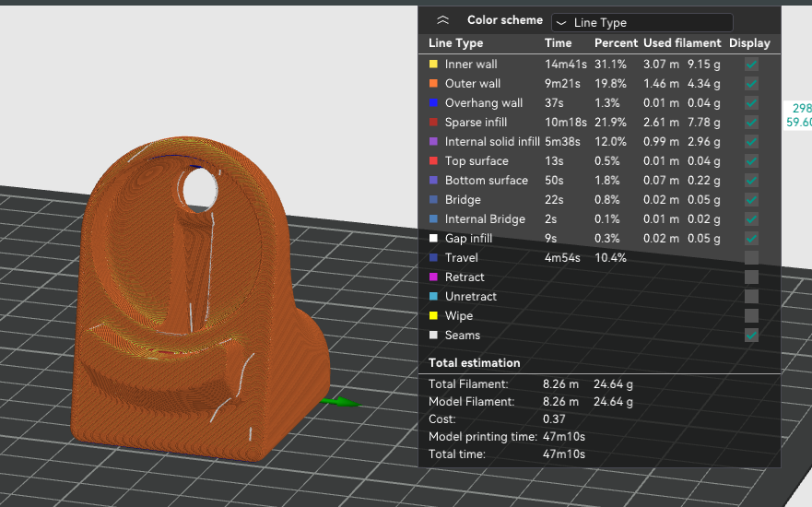Click the white Gap infill color square

tap(433, 238)
